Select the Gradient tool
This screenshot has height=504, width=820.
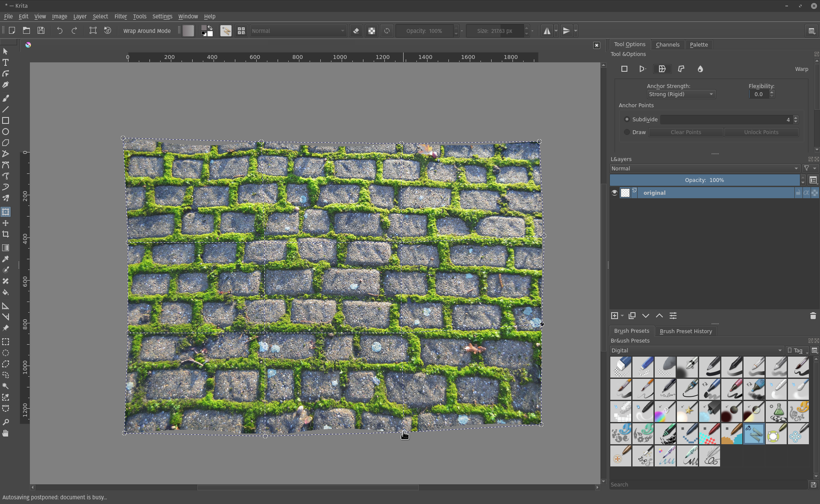pos(6,247)
